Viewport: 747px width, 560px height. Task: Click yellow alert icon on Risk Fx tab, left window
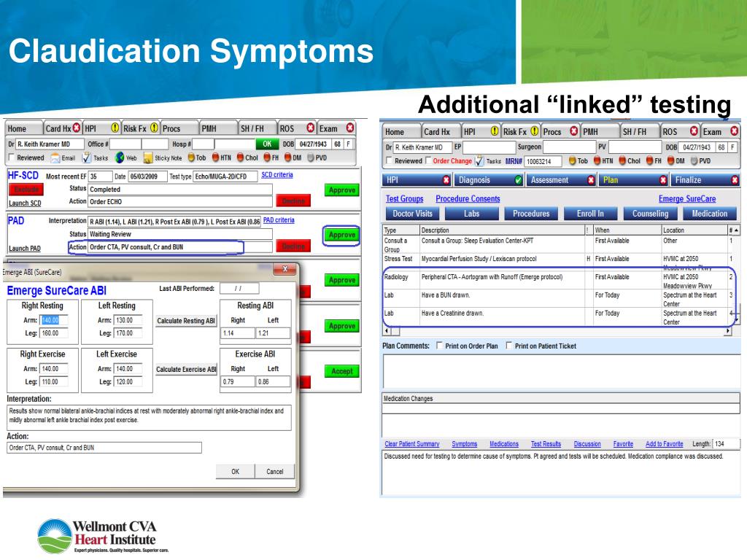tap(154, 128)
